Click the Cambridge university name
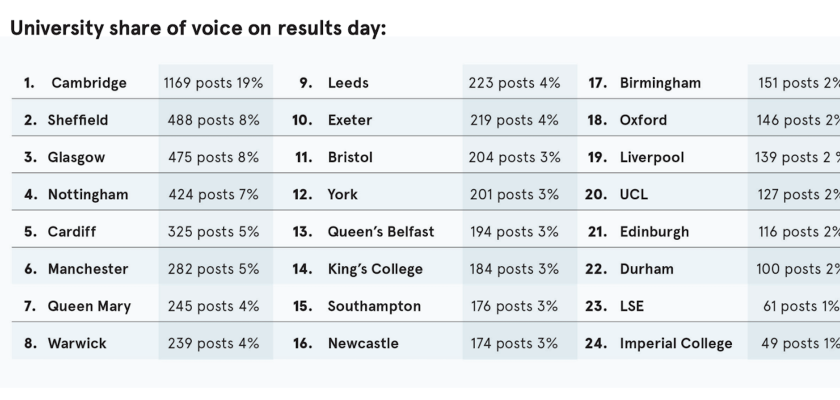The image size is (840, 400). coord(89,83)
